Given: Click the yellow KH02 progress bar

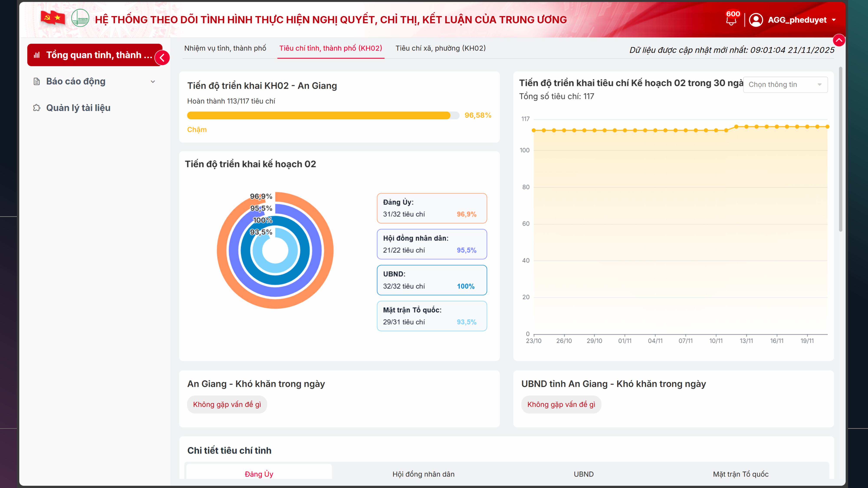Looking at the screenshot, I should [x=318, y=116].
